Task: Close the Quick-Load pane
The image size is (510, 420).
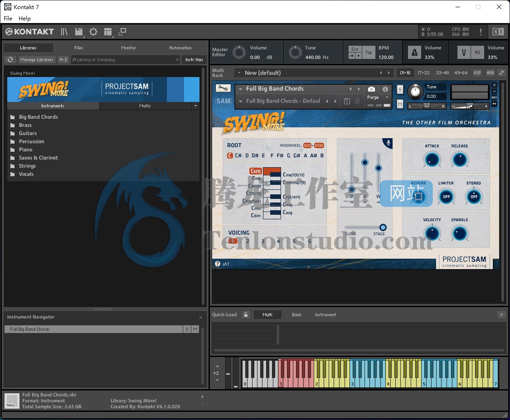Action: pyautogui.click(x=501, y=315)
